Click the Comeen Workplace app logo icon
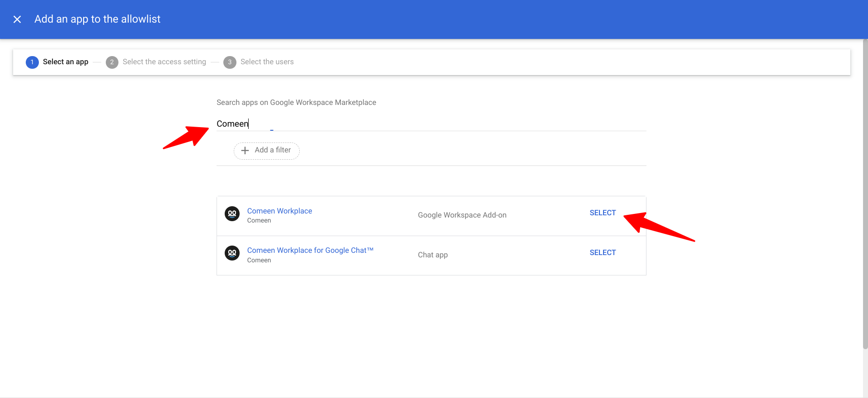The width and height of the screenshot is (868, 398). [232, 213]
